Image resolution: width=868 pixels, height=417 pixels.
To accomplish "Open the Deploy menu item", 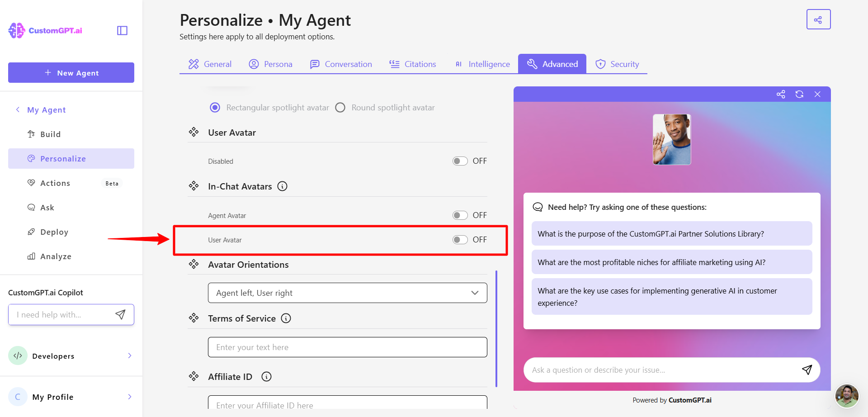I will tap(71, 232).
